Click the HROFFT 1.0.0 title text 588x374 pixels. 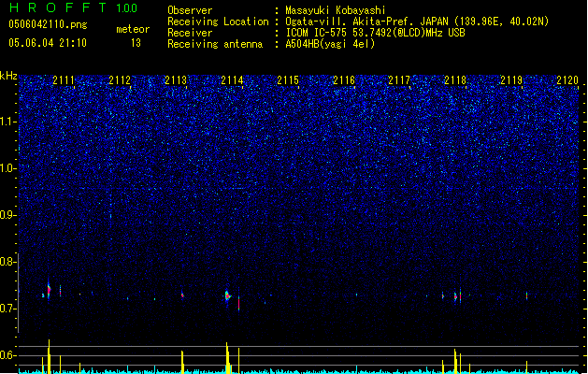pos(74,7)
